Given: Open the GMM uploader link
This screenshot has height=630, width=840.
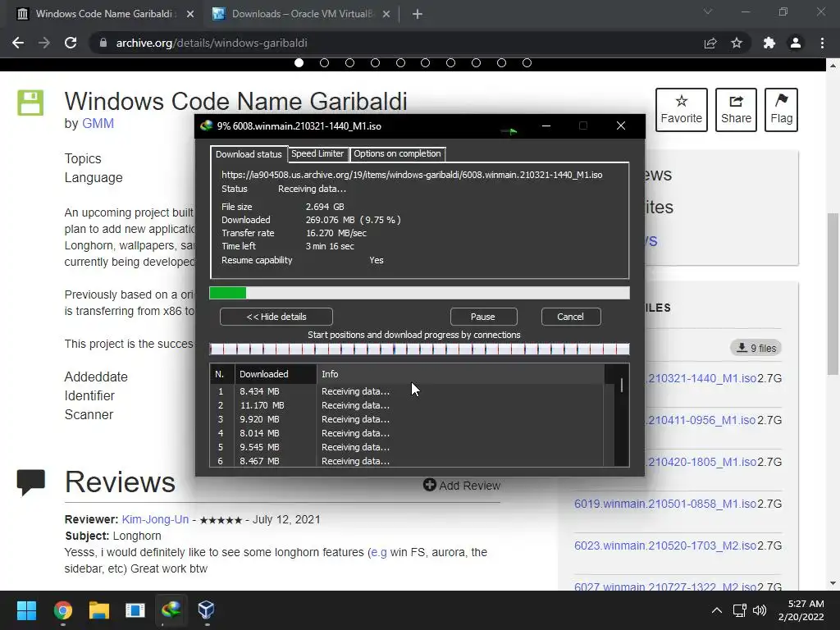Looking at the screenshot, I should 98,123.
